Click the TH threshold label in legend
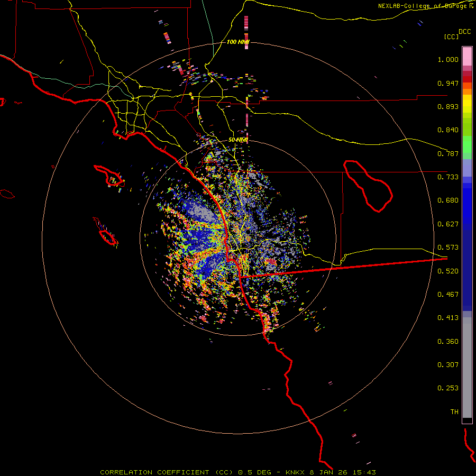476x476 pixels. 454,412
